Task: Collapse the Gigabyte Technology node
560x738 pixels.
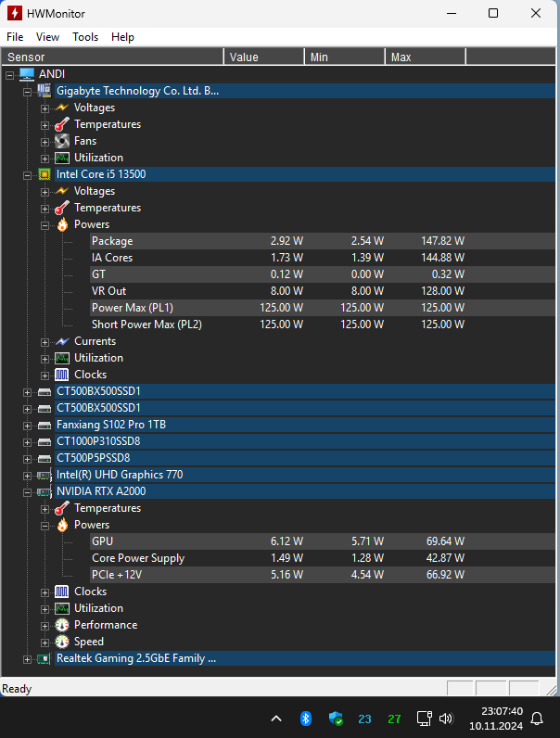Action: [x=27, y=92]
